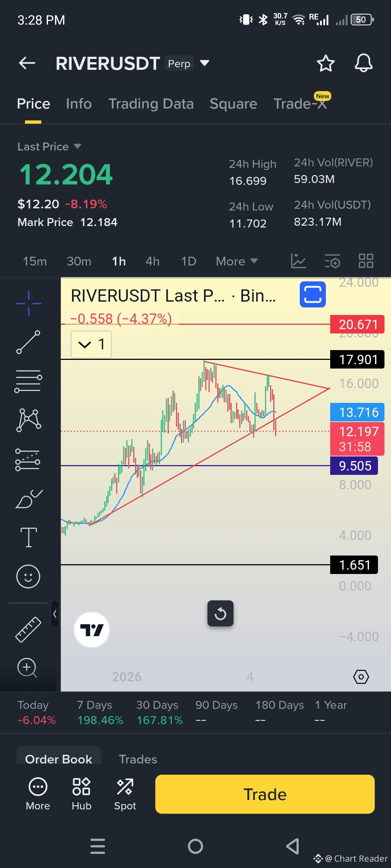Tap the RIVERUSDT Last Price chart title
The height and width of the screenshot is (868, 391).
point(173,295)
